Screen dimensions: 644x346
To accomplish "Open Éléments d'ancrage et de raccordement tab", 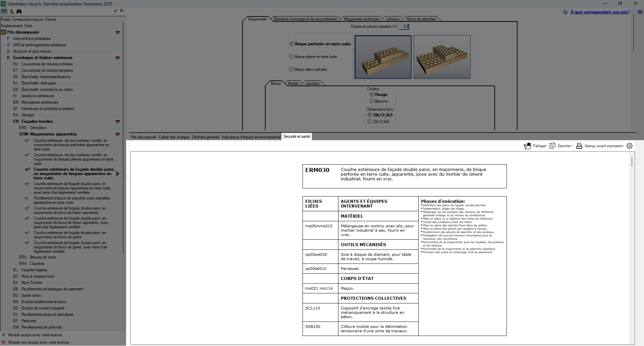I will pyautogui.click(x=305, y=19).
